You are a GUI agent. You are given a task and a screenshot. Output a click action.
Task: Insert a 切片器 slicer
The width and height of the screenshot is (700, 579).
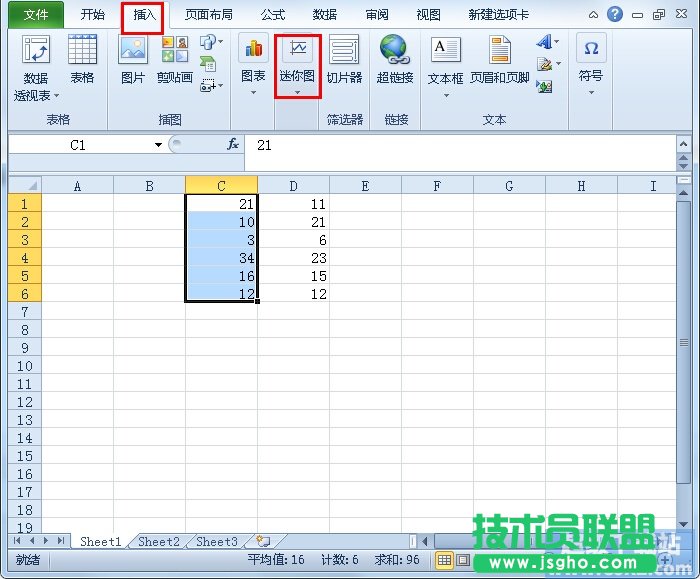coord(344,59)
